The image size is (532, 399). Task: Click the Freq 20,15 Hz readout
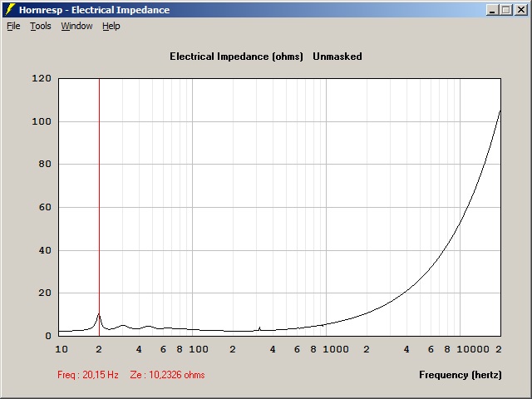[88, 375]
